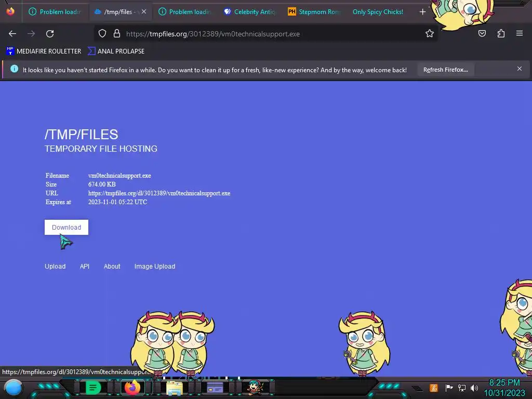Switch to the second Problem loading tab
This screenshot has width=532, height=399.
[185, 12]
